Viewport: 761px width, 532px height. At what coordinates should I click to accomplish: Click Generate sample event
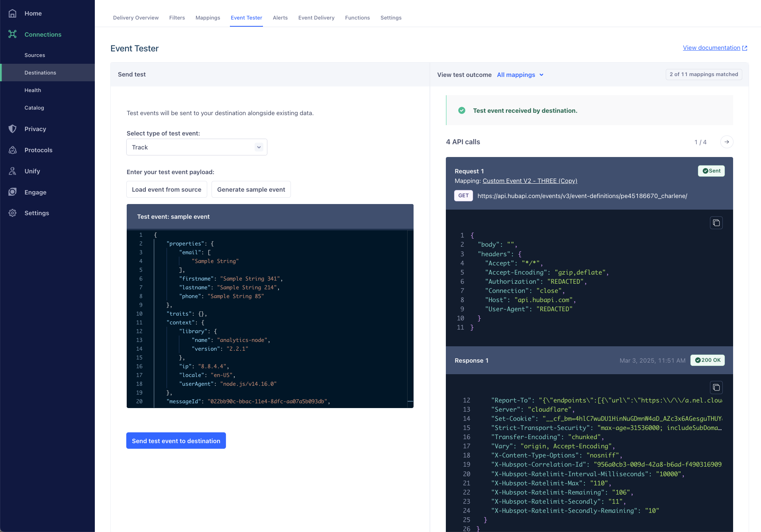tap(251, 189)
